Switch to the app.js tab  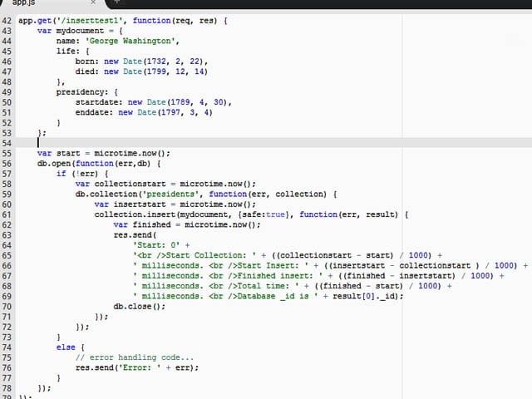coord(24,2)
